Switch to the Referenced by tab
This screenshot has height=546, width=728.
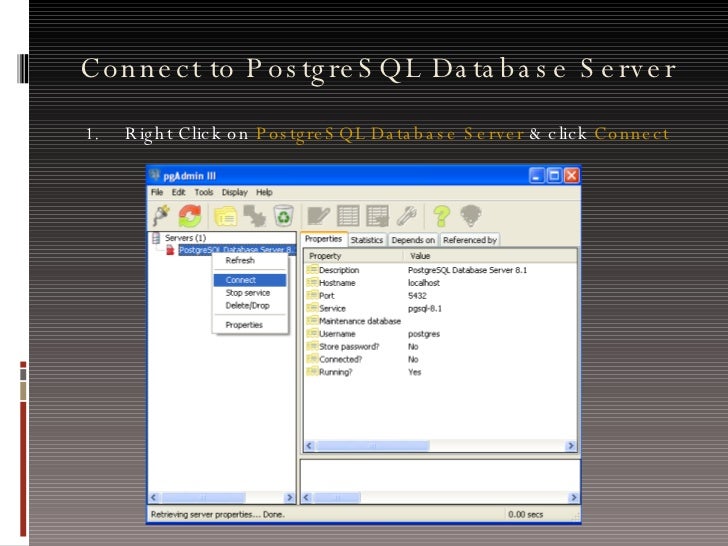470,240
